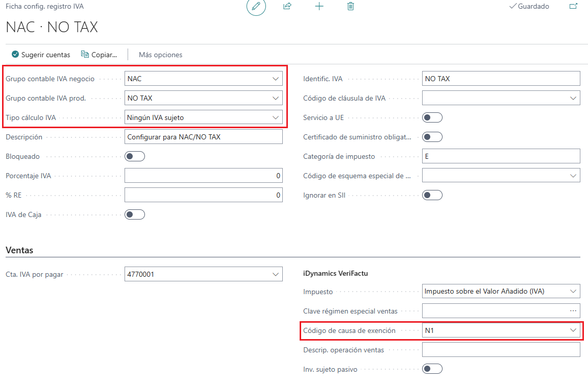Click the plus icon to create new
This screenshot has width=588, height=384.
(319, 7)
